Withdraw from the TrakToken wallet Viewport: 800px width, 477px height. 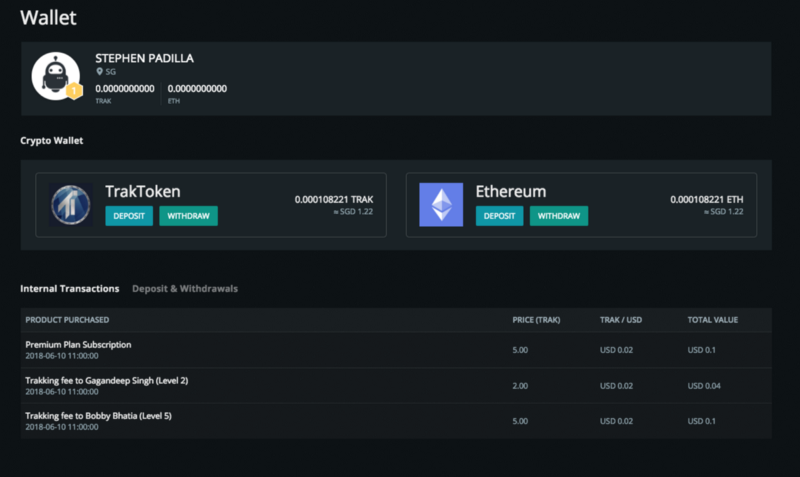[x=188, y=216]
